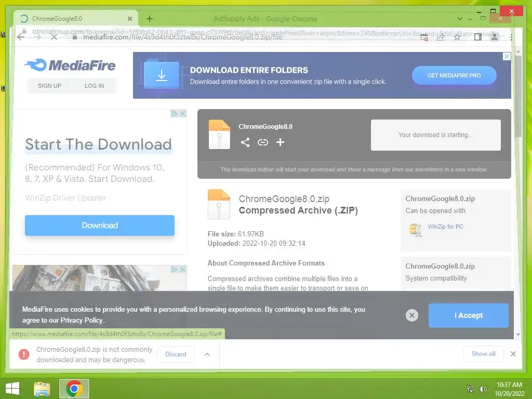The image size is (532, 399).
Task: Click the plus icon under ChromeGoogle8.0
Action: [280, 142]
